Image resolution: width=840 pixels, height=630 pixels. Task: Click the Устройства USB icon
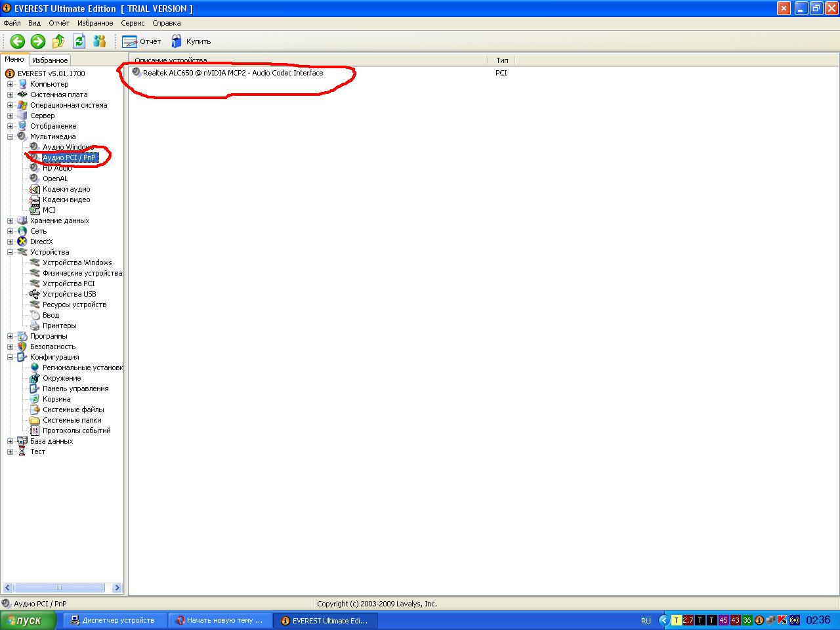(x=35, y=294)
